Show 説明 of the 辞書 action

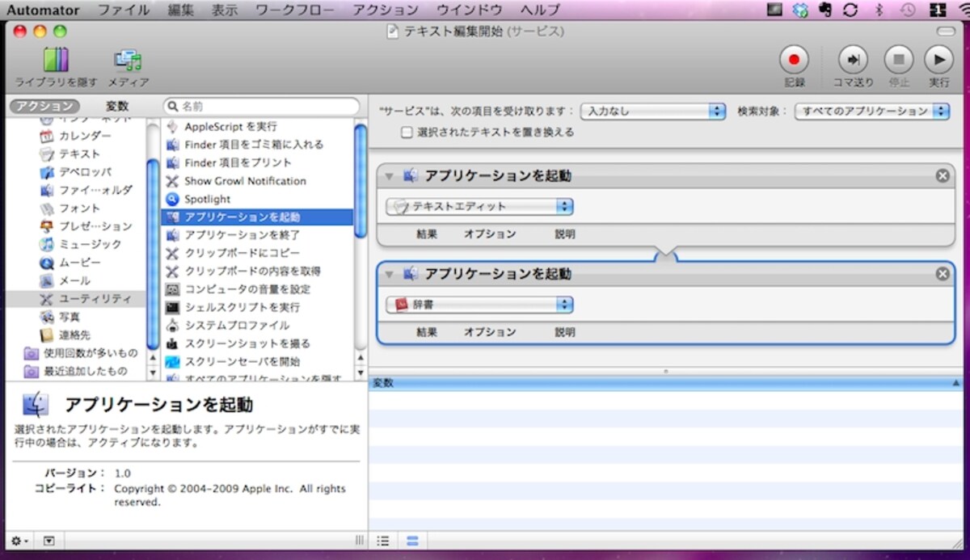pos(565,332)
